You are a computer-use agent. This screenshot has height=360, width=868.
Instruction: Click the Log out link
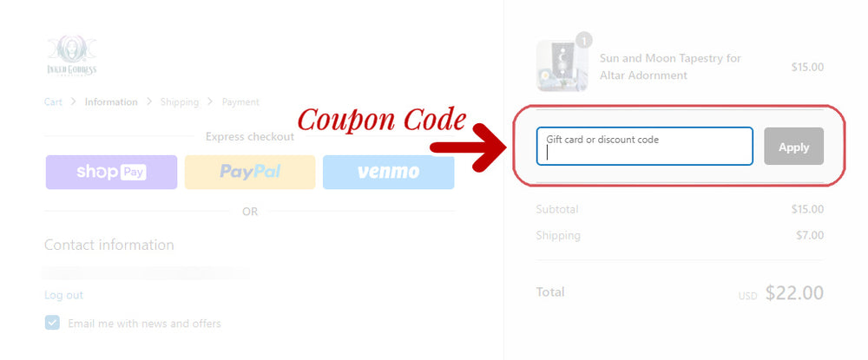pos(63,295)
